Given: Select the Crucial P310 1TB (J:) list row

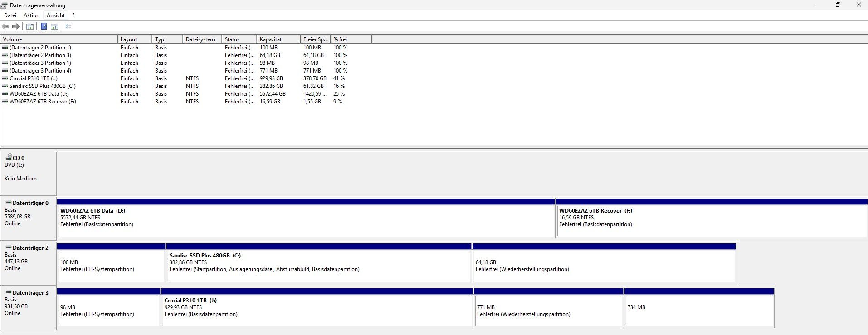Looking at the screenshot, I should tap(186, 78).
